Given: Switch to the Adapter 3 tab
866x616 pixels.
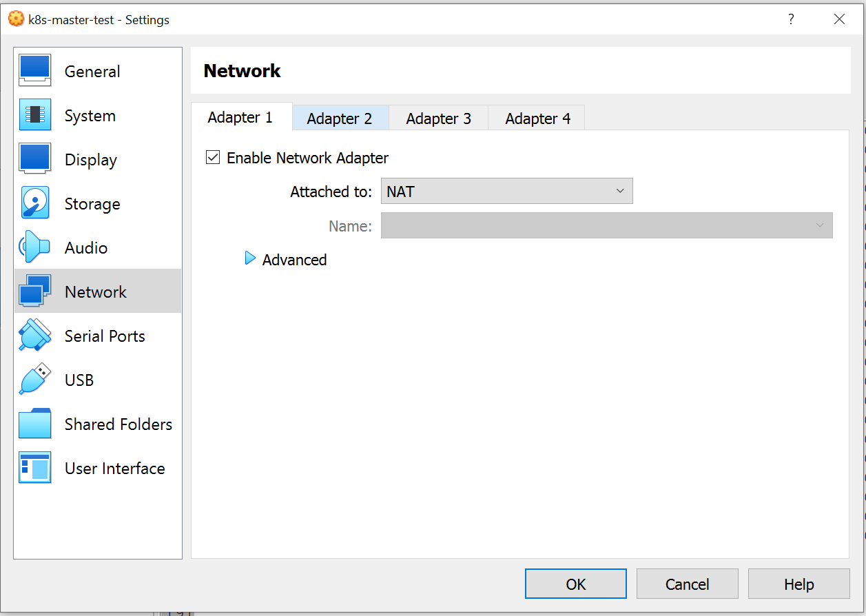Looking at the screenshot, I should [x=438, y=119].
